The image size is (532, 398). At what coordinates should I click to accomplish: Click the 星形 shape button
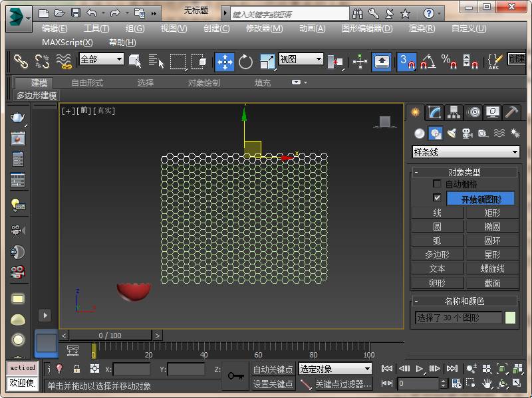pyautogui.click(x=492, y=254)
